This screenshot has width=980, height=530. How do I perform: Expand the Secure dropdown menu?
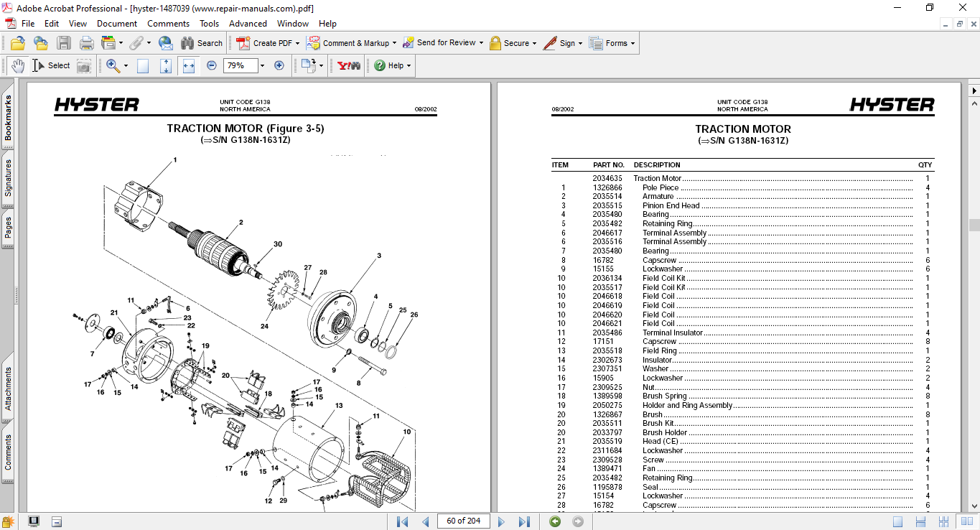(535, 43)
